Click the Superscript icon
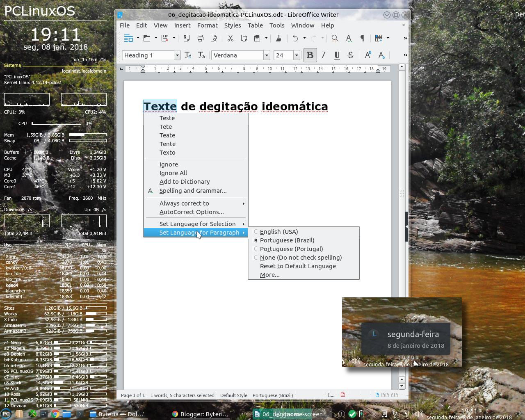The height and width of the screenshot is (420, 525). click(x=368, y=55)
